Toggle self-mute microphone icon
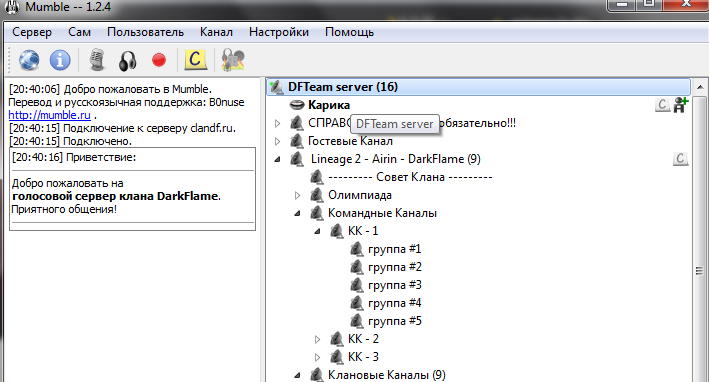This screenshot has height=382, width=709. (97, 60)
